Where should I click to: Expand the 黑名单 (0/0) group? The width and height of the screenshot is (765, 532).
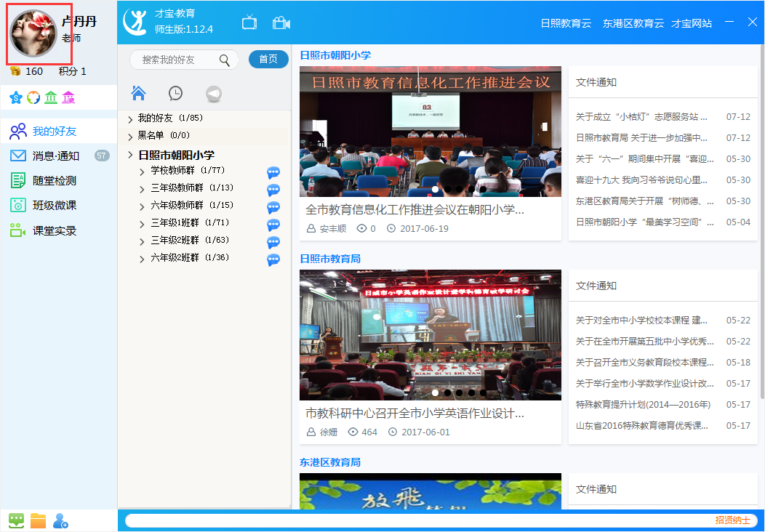(130, 137)
